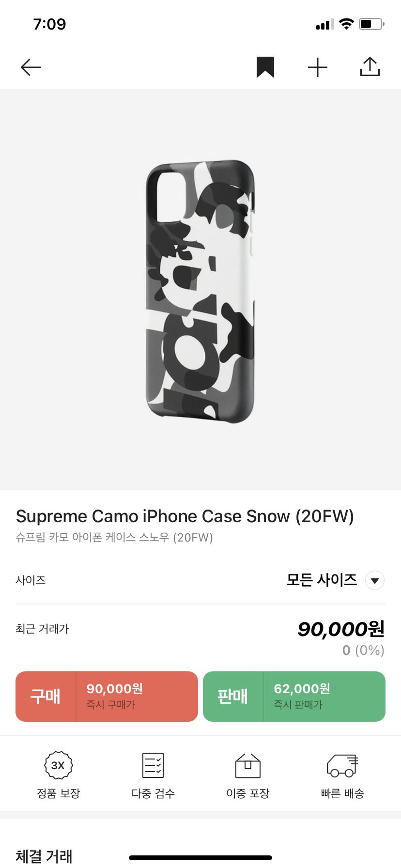Image resolution: width=401 pixels, height=868 pixels.
Task: Tap the 3X 정품 보장 badge icon
Action: [58, 765]
